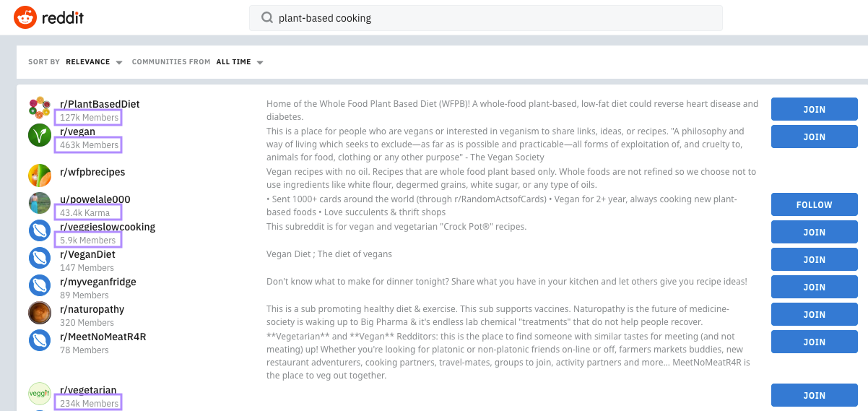This screenshot has width=868, height=411.
Task: Follow user u/powelale000
Action: point(814,204)
